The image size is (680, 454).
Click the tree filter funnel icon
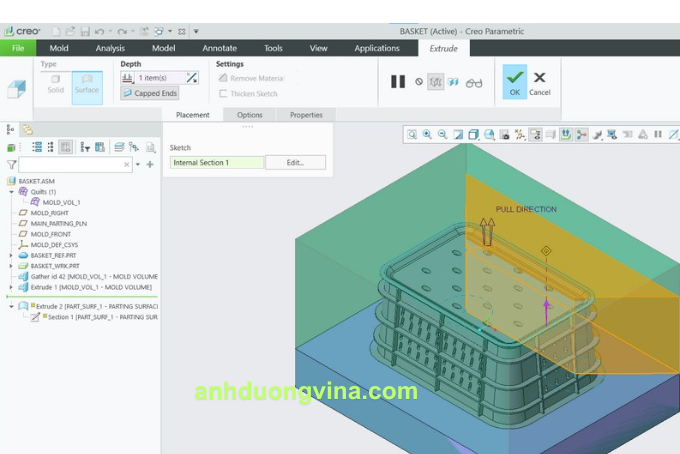point(11,164)
